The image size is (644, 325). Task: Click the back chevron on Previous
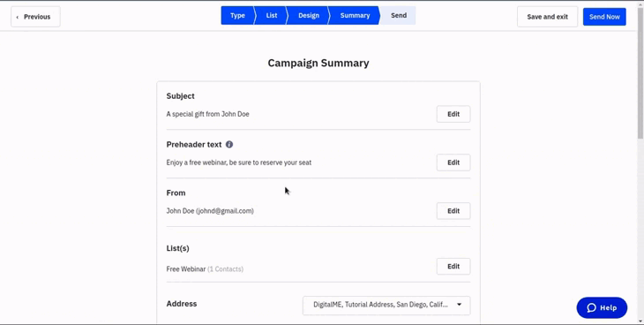pos(18,17)
